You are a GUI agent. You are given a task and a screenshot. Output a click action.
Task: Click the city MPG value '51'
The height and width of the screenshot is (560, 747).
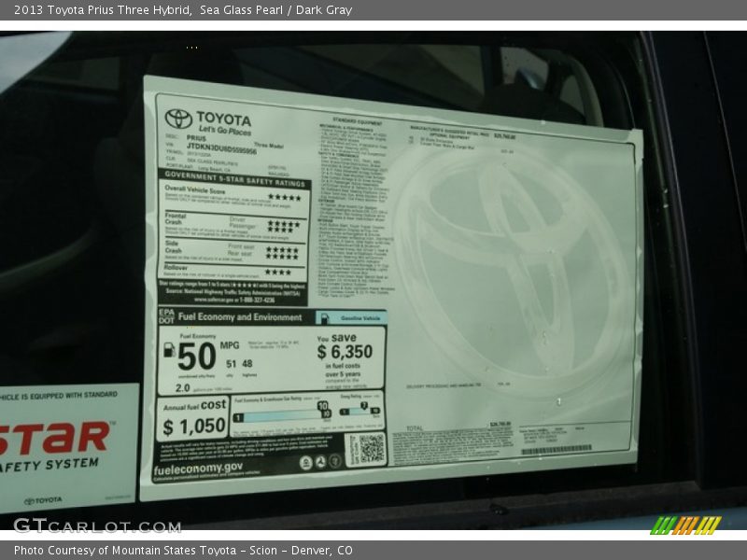(x=231, y=364)
